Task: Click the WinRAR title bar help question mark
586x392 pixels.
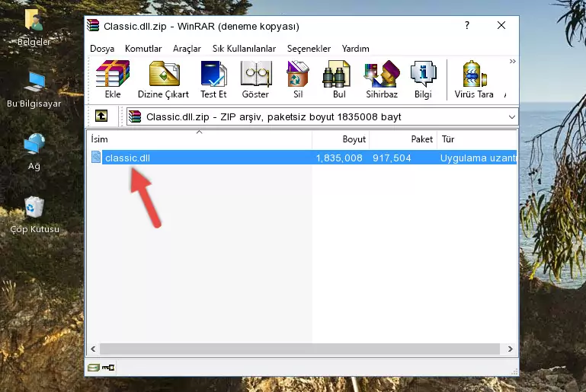Action: (467, 25)
